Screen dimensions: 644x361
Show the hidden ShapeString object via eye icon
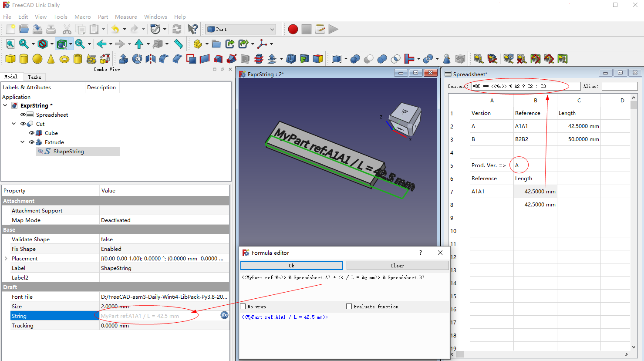pyautogui.click(x=40, y=152)
